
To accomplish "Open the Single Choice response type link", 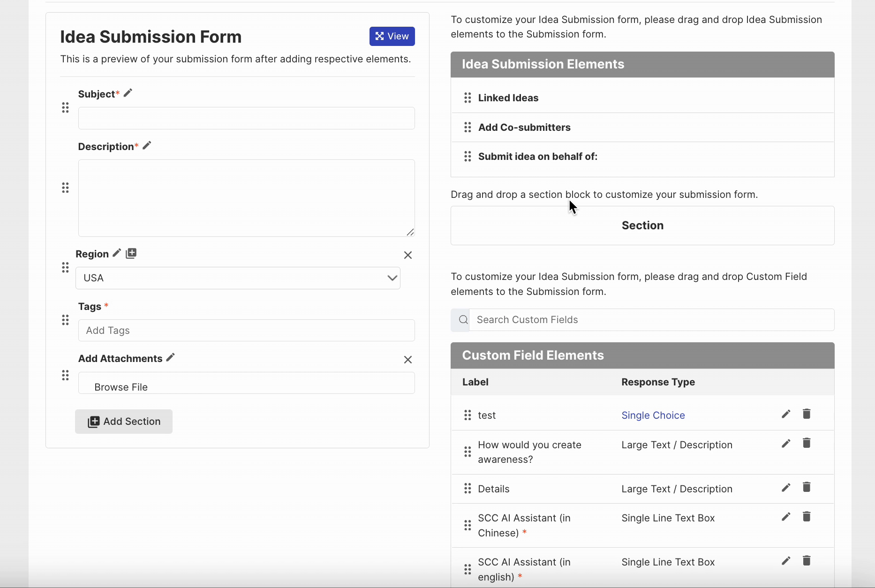I will point(653,415).
